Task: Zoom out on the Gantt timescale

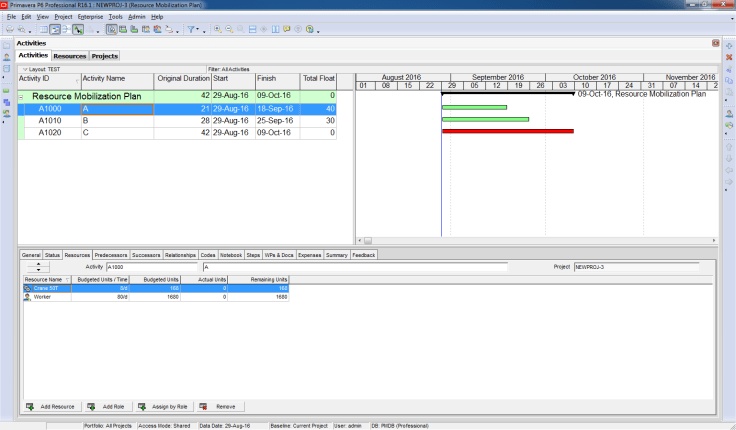Action: click(x=229, y=29)
